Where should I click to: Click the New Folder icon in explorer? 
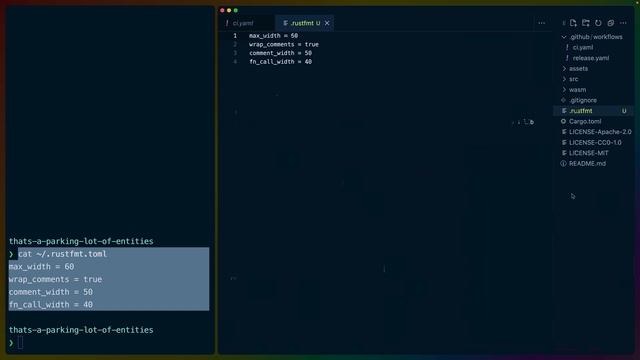(x=586, y=23)
